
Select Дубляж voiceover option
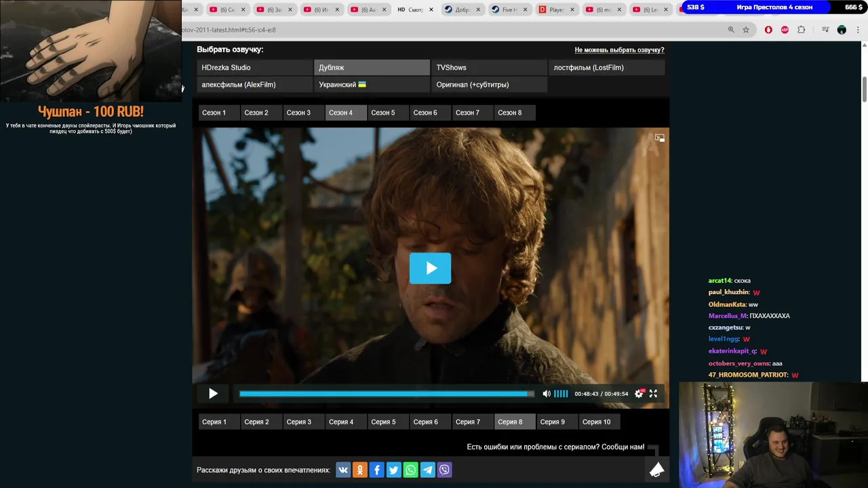point(372,67)
